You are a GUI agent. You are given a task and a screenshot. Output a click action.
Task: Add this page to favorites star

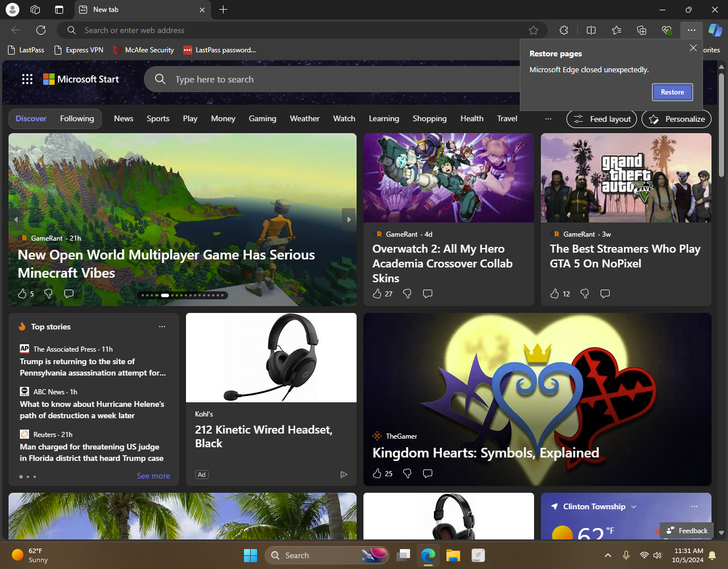533,30
